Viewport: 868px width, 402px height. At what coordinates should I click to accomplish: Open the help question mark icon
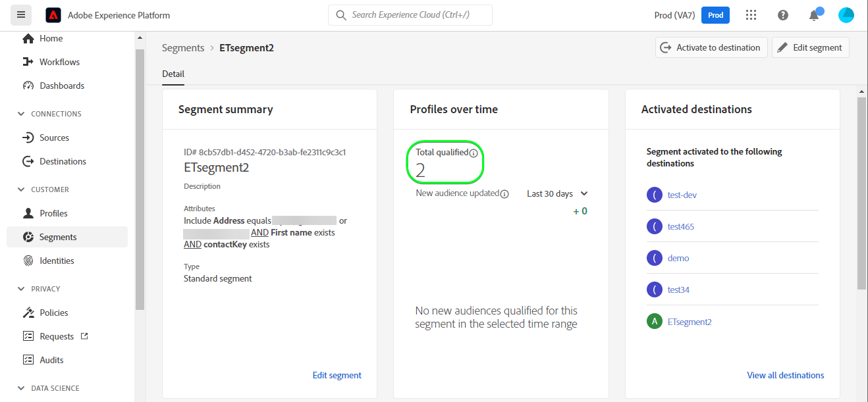[783, 15]
